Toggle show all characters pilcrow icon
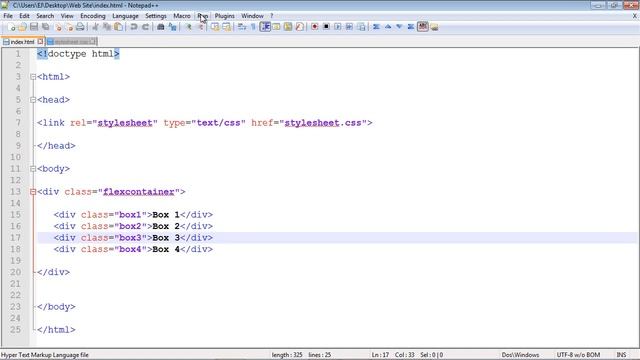The height and width of the screenshot is (360, 640). 253,27
